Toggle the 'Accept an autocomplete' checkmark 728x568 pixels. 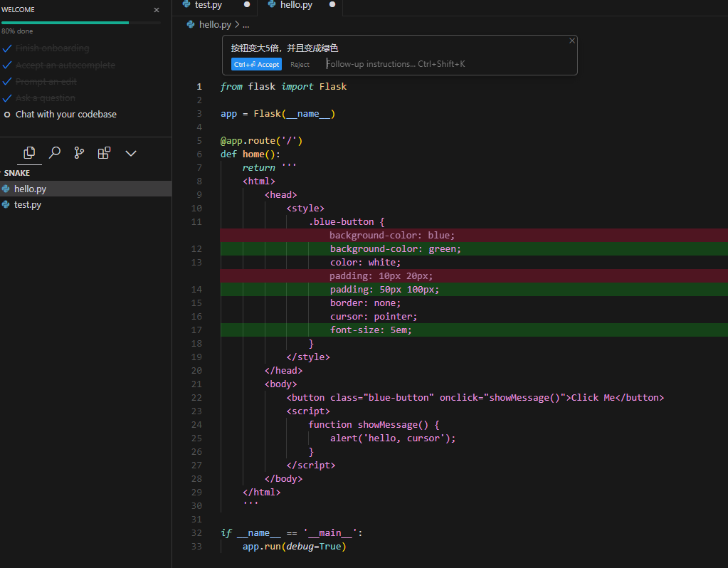pos(7,65)
